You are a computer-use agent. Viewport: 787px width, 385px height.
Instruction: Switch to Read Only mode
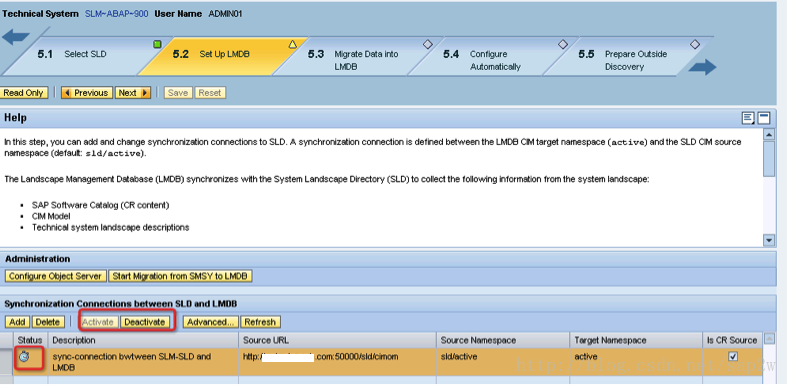click(24, 93)
